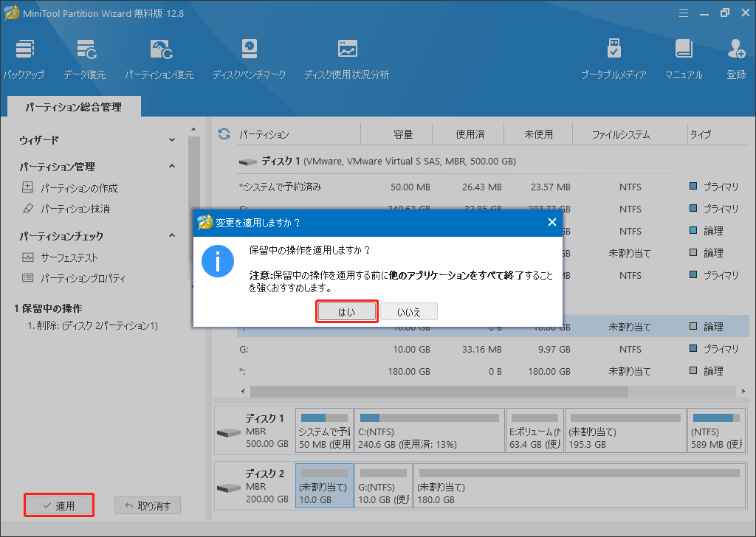This screenshot has height=537, width=756.
Task: Open Disk Usage Analyzer (ディスク使用状況分析)
Action: coord(347,59)
